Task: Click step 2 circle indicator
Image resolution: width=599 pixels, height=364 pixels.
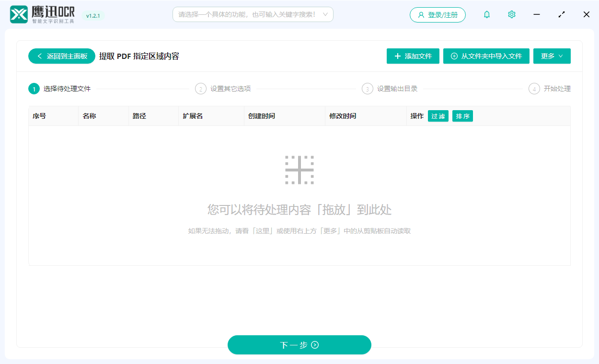Action: [x=201, y=89]
